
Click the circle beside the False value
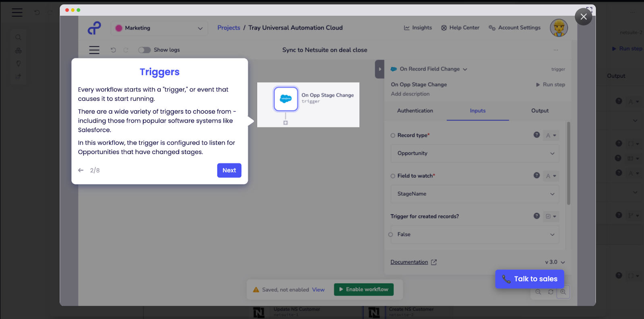[x=390, y=234]
